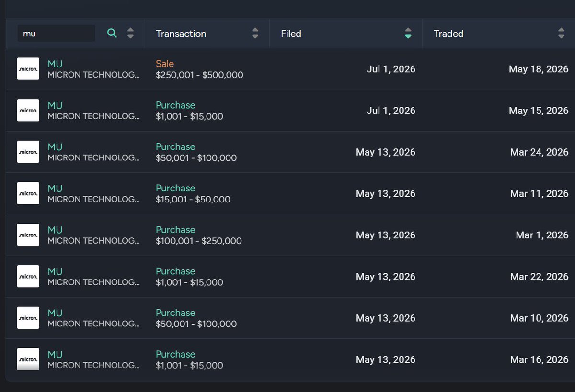Open Micron logo in Mar 16, 2026 row

pos(28,359)
